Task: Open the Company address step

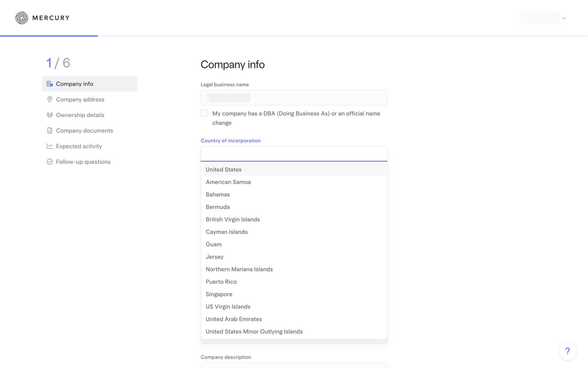Action: click(x=89, y=99)
